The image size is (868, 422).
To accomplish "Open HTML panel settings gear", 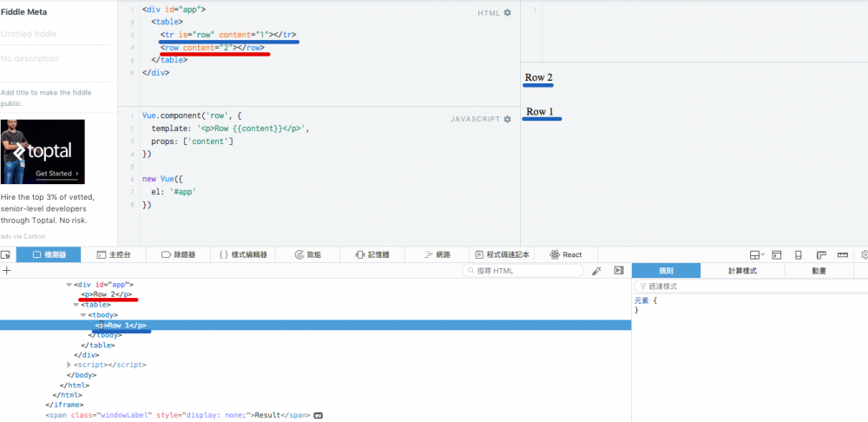I will click(507, 13).
